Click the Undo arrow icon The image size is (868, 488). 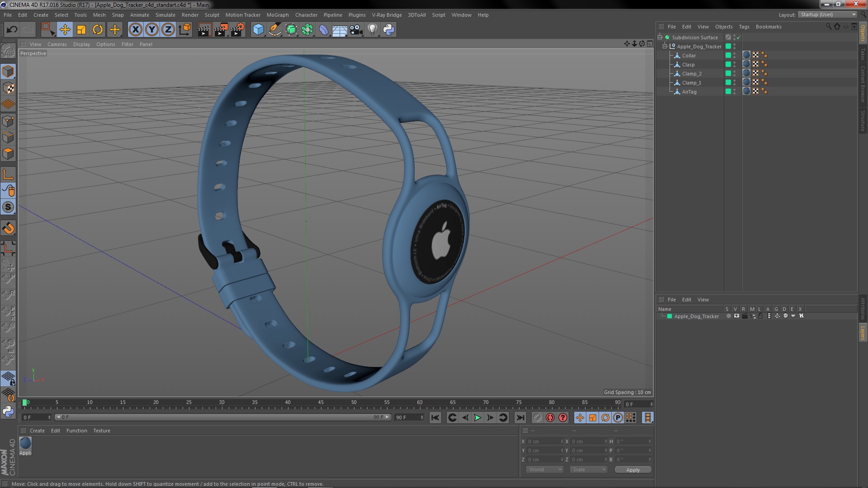tap(12, 30)
